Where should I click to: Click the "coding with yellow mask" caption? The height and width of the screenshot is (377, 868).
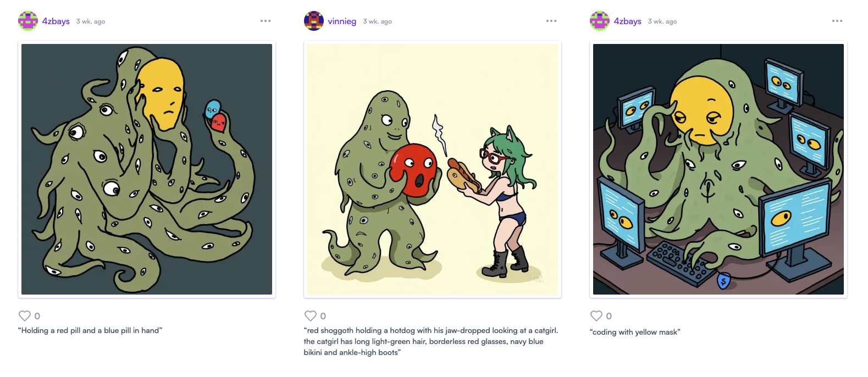635,332
